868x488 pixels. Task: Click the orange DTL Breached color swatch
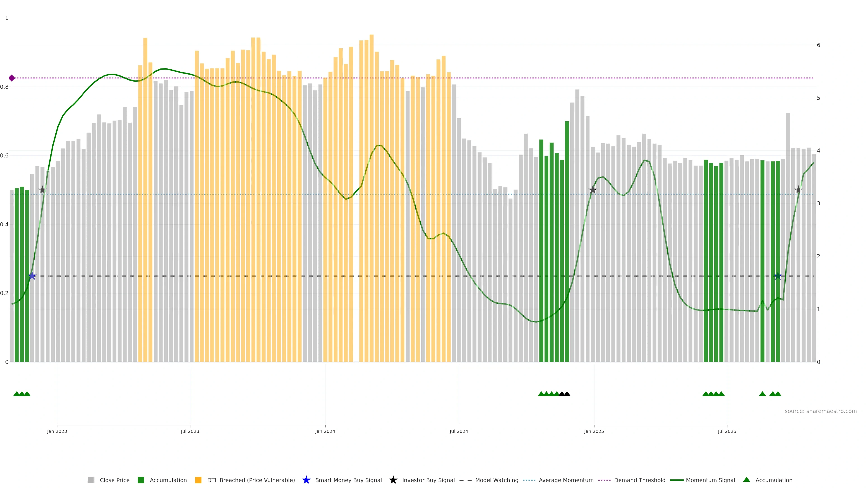coord(198,480)
